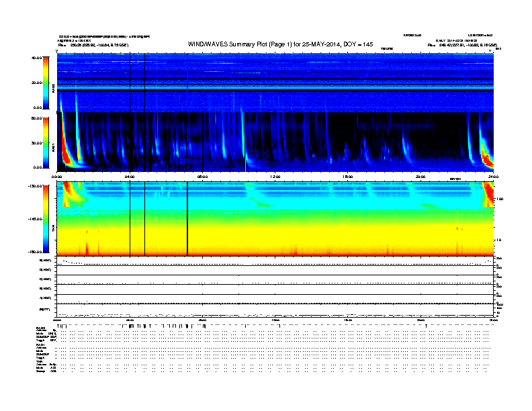Click the -160.00 tick on TNR color bar
This screenshot has width=532, height=411.
35,252
